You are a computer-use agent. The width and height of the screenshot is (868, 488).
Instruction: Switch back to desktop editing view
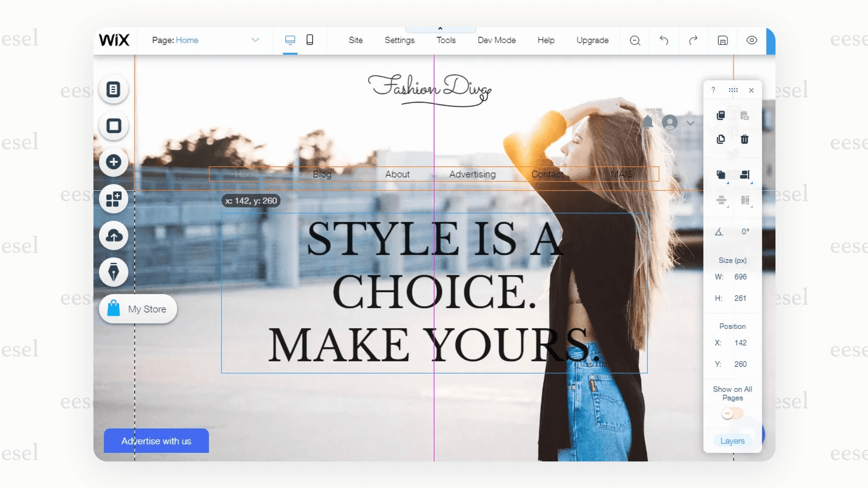[290, 39]
